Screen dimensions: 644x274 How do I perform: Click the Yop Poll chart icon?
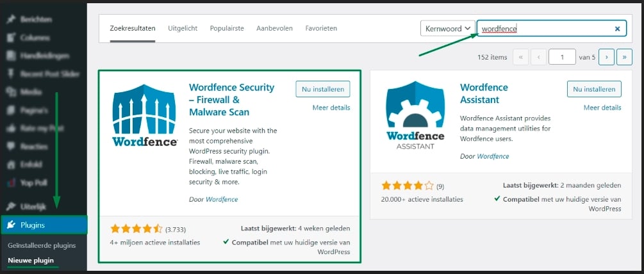(x=11, y=182)
